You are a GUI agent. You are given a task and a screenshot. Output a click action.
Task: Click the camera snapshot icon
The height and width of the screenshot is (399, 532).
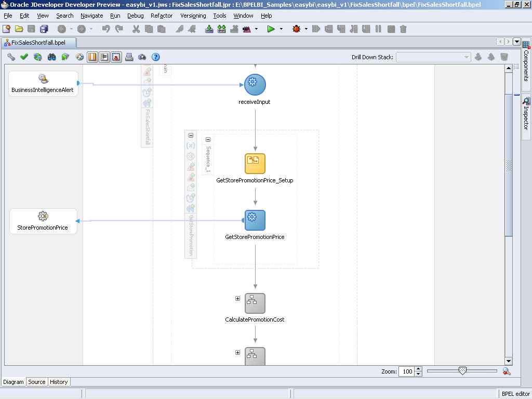[x=142, y=57]
